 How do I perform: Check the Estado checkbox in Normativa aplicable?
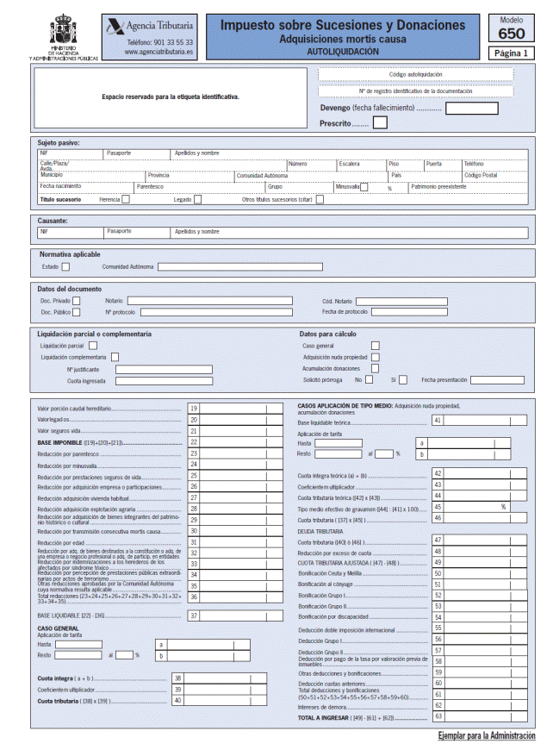(x=66, y=266)
